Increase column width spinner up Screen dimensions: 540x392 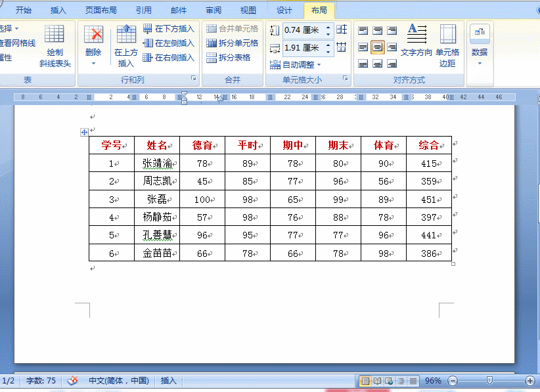328,45
